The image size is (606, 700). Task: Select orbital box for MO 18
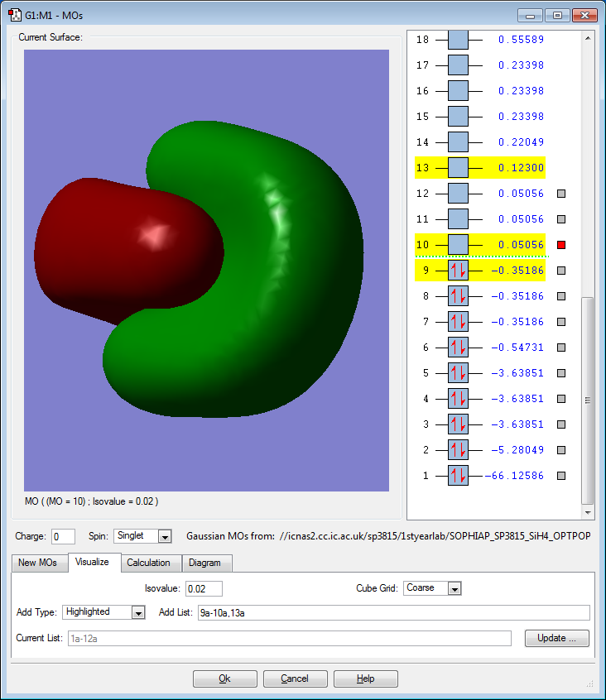(x=458, y=40)
